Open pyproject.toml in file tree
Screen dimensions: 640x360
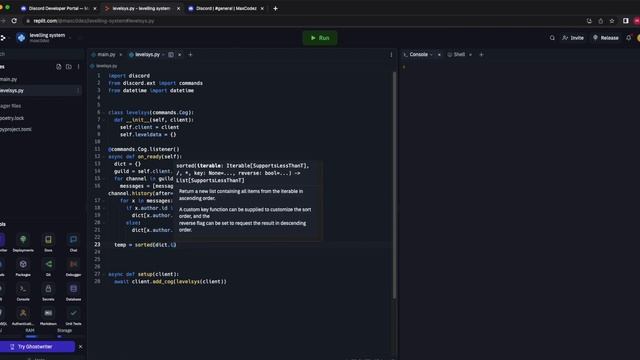click(16, 129)
